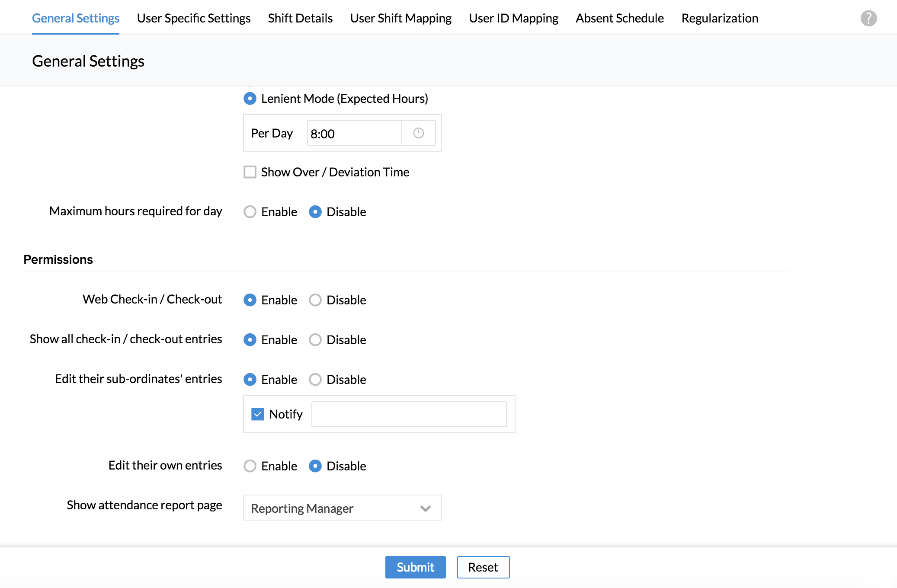This screenshot has width=897, height=588.
Task: Disable Show all check-in / check-out entries
Action: pos(315,340)
